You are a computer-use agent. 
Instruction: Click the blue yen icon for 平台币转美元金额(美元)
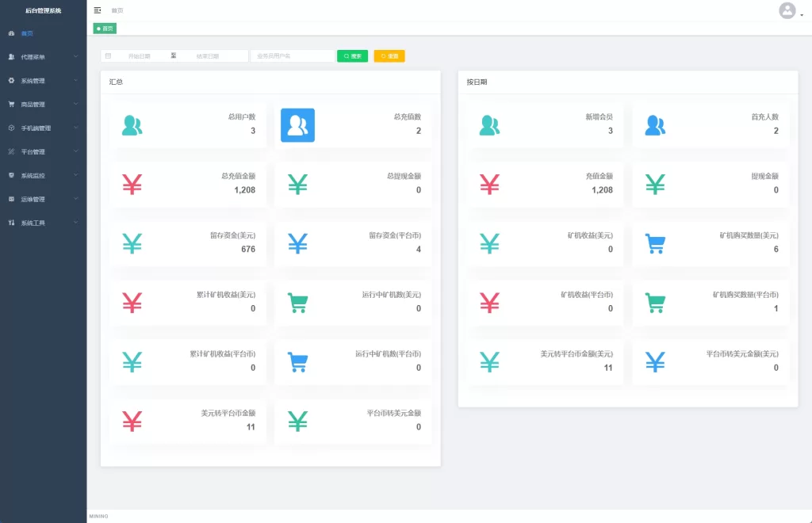(655, 362)
